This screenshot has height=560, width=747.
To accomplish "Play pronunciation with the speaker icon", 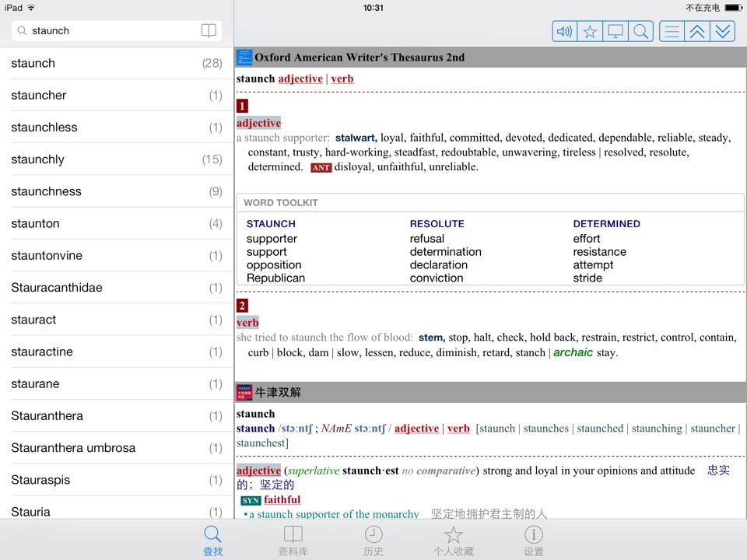I will point(565,32).
